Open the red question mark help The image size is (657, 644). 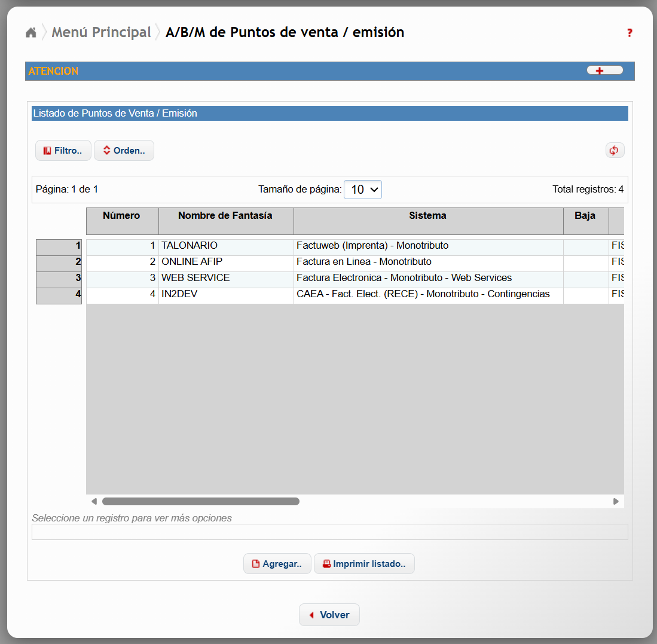point(630,33)
